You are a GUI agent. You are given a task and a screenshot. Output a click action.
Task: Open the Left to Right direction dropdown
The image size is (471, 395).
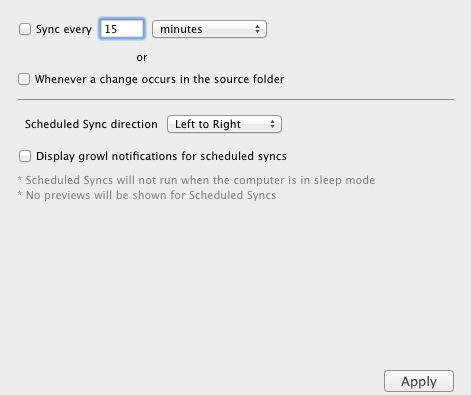tap(224, 124)
